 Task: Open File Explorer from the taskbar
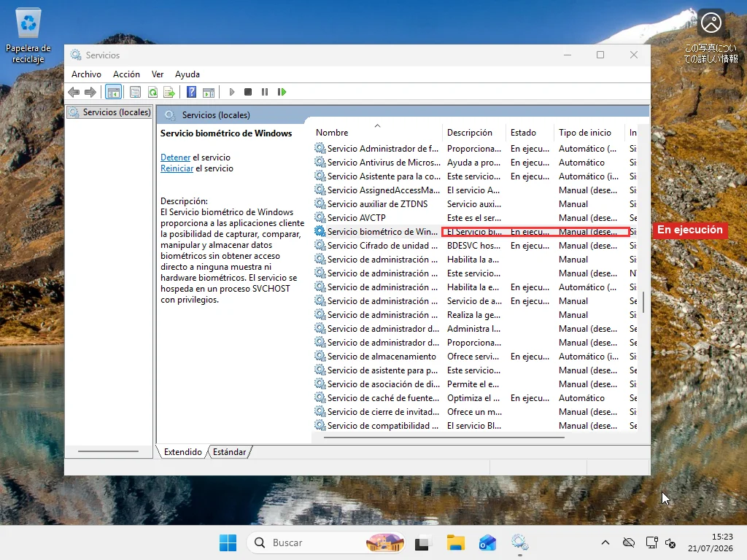click(455, 542)
